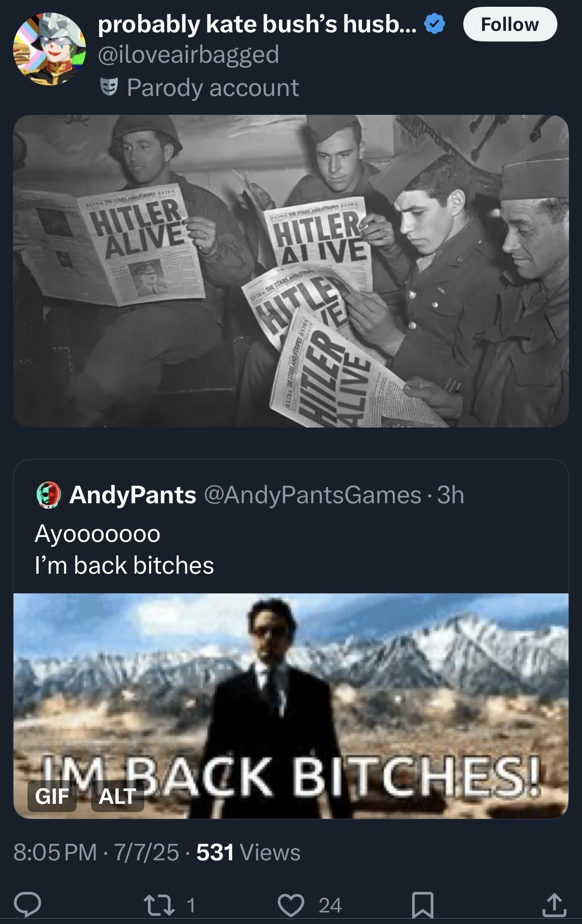The width and height of the screenshot is (582, 924).
Task: Bookmark this post
Action: click(423, 905)
